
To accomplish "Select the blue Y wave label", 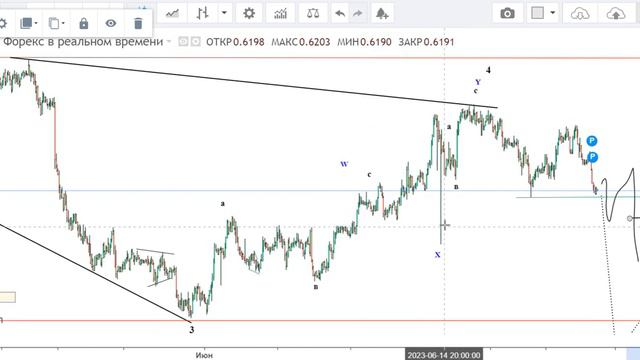I will pyautogui.click(x=478, y=82).
